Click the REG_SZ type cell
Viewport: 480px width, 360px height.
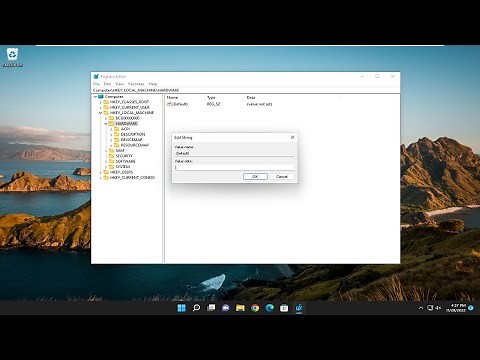(213, 104)
